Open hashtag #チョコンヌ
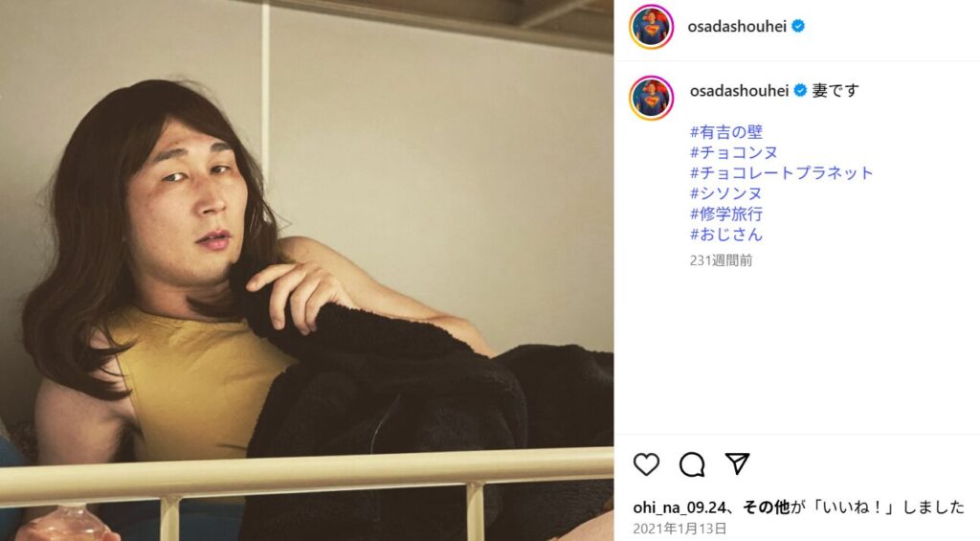Image resolution: width=980 pixels, height=541 pixels. pos(734,152)
